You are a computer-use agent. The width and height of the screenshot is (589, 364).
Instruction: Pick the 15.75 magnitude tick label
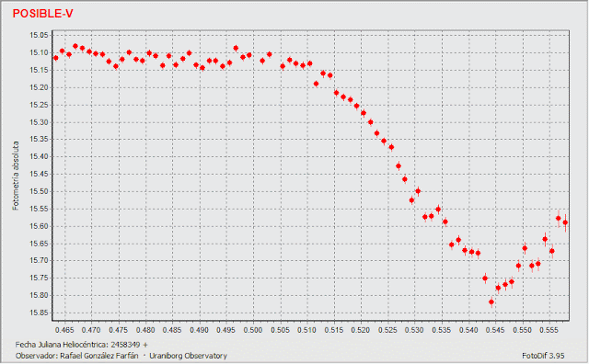(39, 279)
